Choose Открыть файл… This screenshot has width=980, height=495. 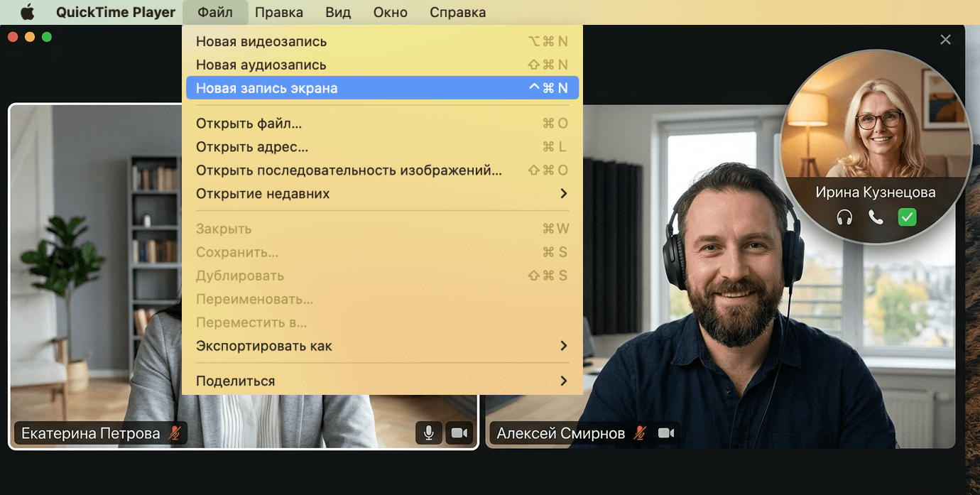pyautogui.click(x=382, y=124)
